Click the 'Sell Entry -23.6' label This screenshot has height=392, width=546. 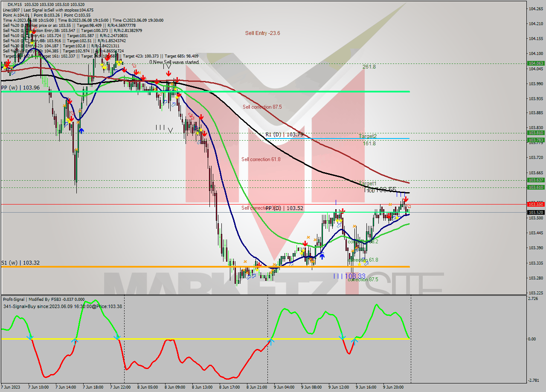click(x=262, y=33)
